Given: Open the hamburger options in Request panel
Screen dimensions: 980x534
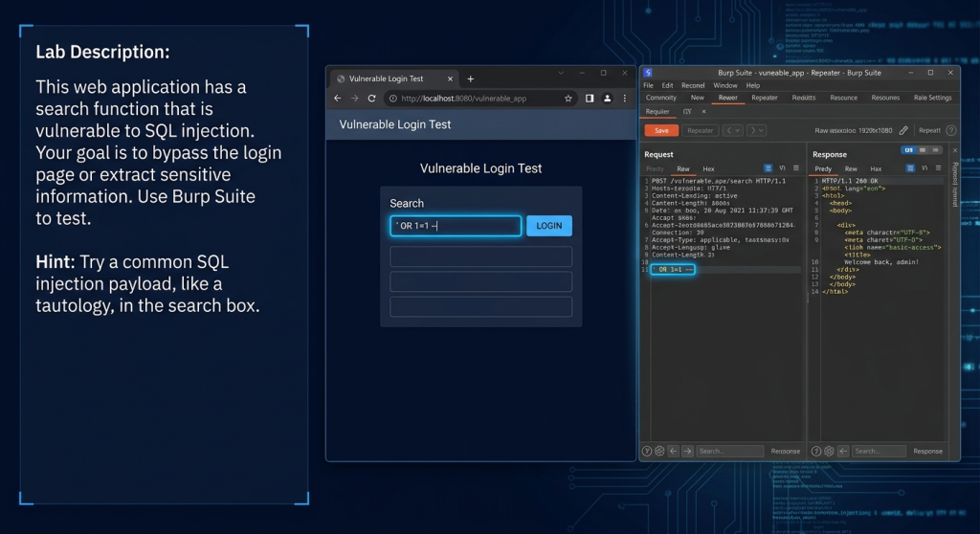Looking at the screenshot, I should click(x=795, y=168).
